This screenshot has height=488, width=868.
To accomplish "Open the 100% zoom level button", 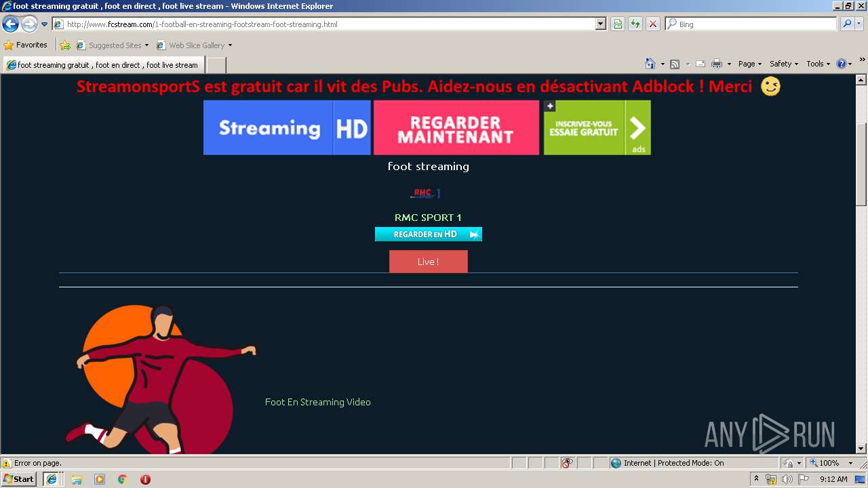I will (x=824, y=463).
